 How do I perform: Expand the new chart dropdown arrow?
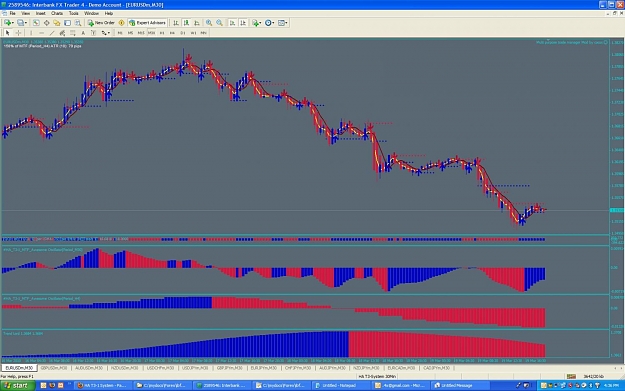[13, 23]
